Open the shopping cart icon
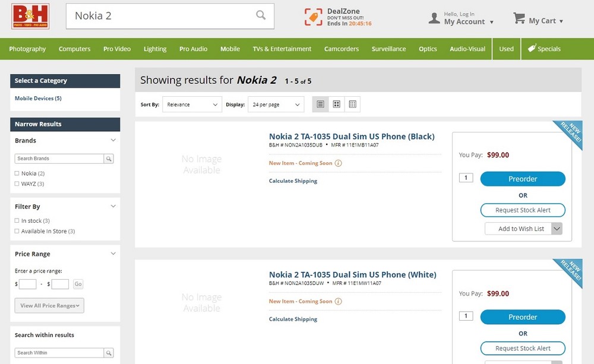Screen dimensions: 594x364 pyautogui.click(x=519, y=18)
